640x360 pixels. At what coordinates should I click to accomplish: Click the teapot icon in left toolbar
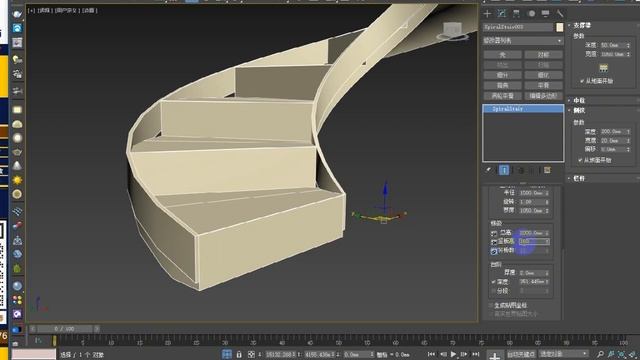tap(17, 152)
